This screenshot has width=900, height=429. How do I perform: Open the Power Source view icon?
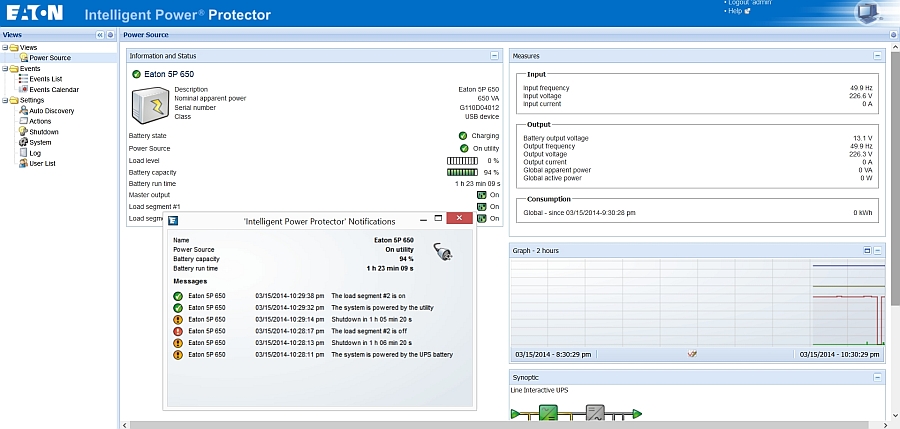tap(24, 57)
